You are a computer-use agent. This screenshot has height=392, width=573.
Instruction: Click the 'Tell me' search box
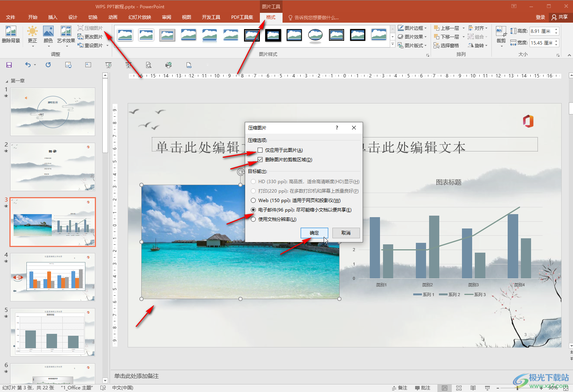(x=314, y=17)
